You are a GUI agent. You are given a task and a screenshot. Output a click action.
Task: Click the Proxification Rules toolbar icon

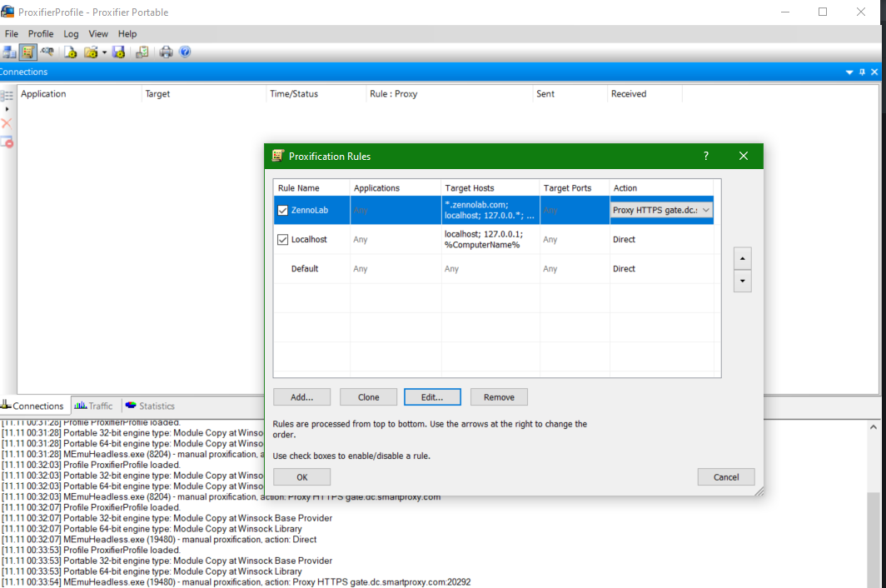[27, 52]
